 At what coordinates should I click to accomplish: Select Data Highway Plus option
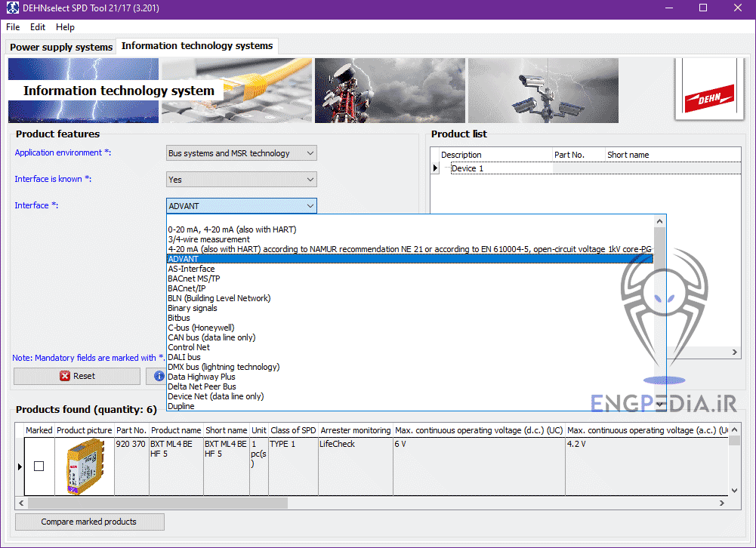point(410,377)
